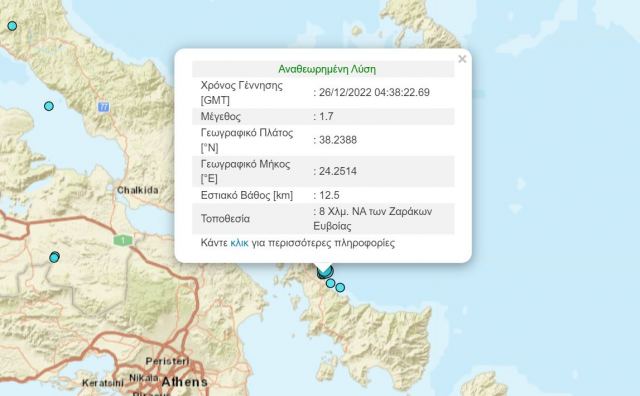Screen dimensions: 640x396
Task: Close the earthquake info popup
Action: 462,59
